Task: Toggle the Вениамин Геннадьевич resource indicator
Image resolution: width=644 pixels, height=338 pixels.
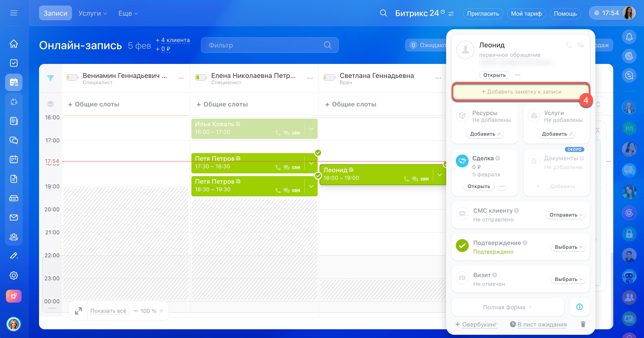Action: (x=72, y=78)
